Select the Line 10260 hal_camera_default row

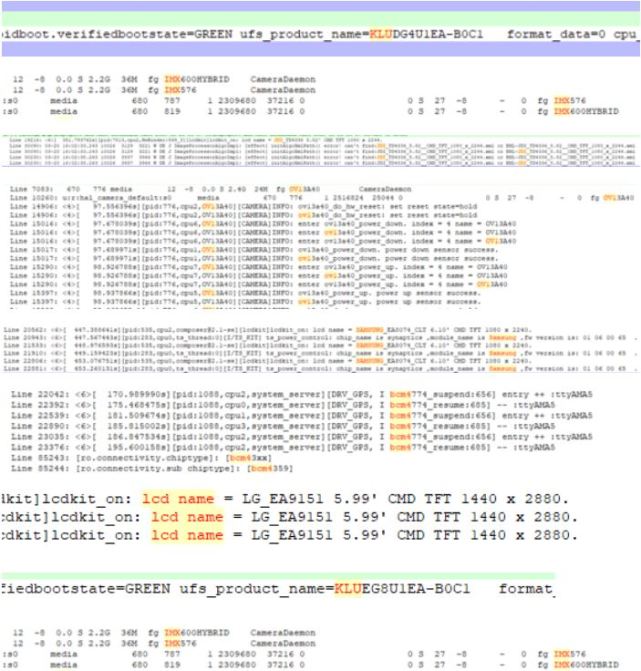[322, 198]
